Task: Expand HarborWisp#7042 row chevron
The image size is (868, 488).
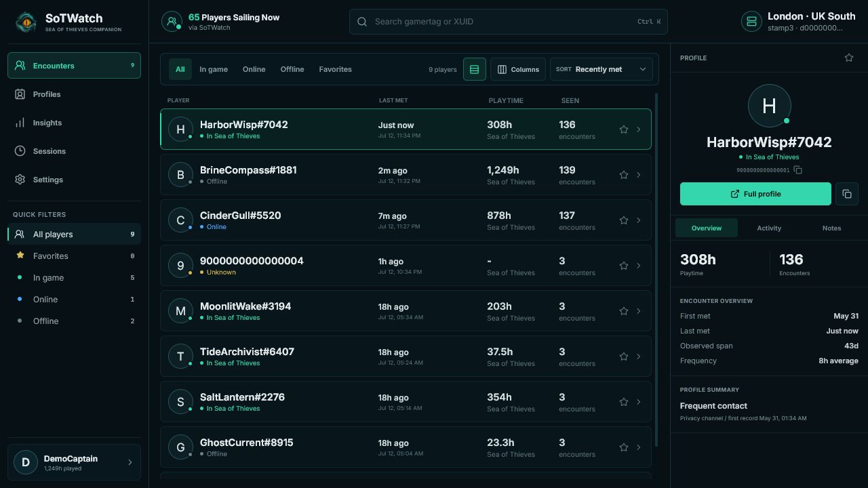Action: tap(639, 129)
